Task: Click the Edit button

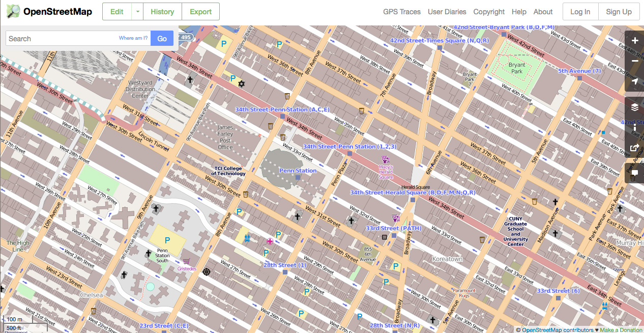Action: (x=116, y=11)
